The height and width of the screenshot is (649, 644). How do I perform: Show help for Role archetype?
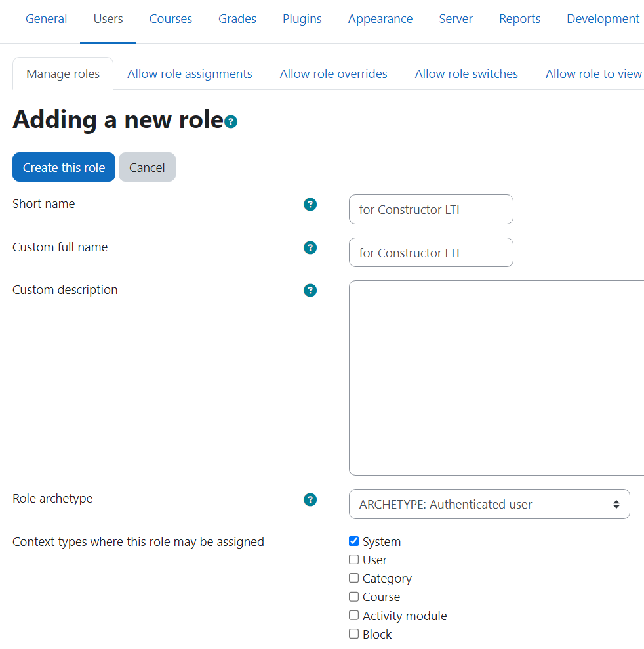310,499
